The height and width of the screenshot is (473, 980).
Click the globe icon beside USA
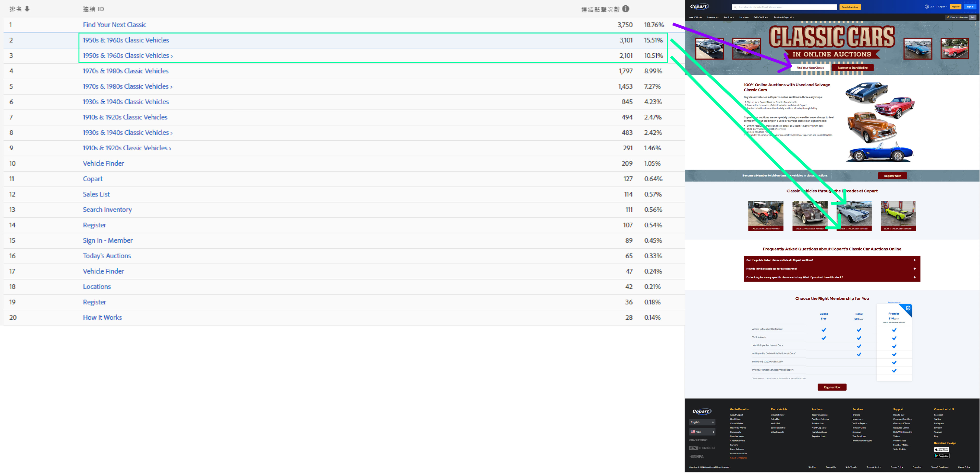tap(927, 6)
